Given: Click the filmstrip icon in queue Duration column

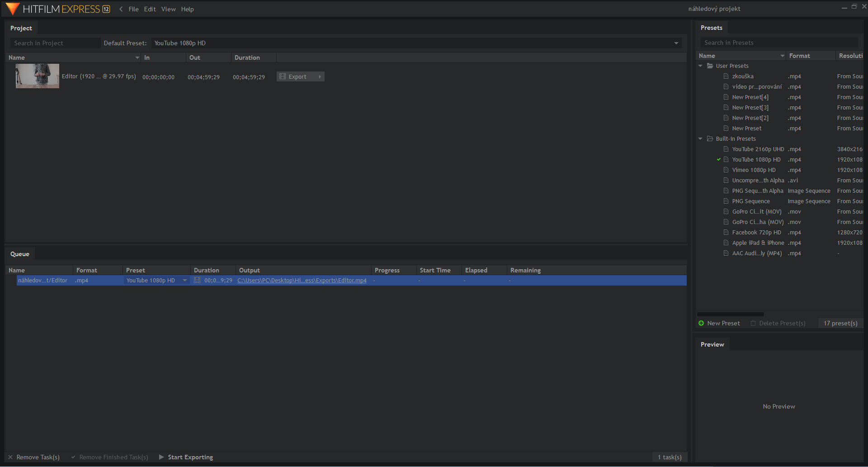Looking at the screenshot, I should tap(197, 281).
